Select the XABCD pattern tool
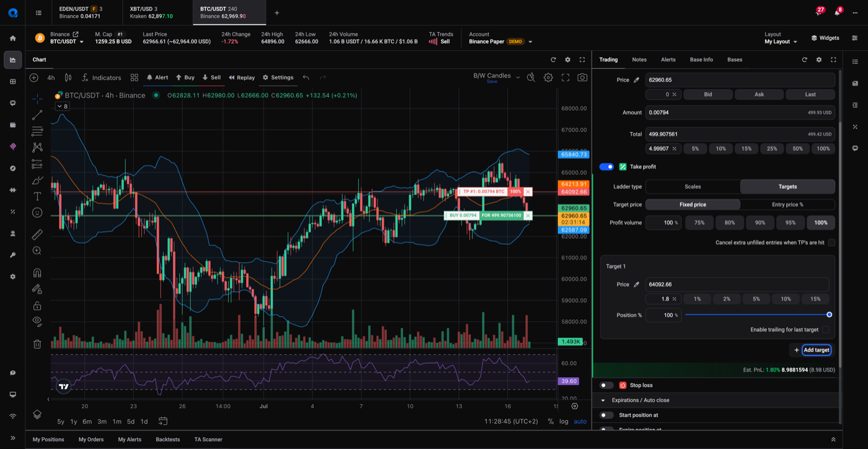868x449 pixels. [x=37, y=148]
